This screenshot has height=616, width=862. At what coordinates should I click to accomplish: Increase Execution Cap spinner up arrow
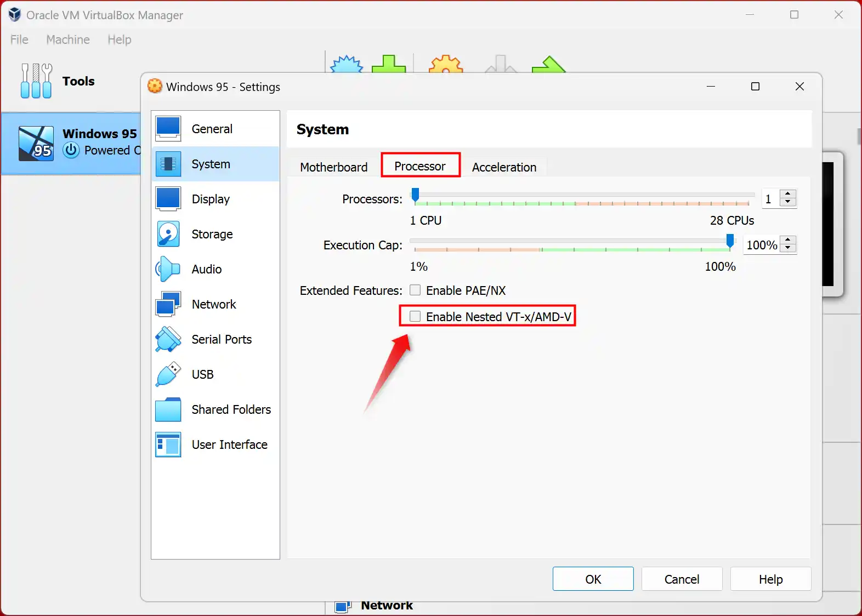pos(788,241)
